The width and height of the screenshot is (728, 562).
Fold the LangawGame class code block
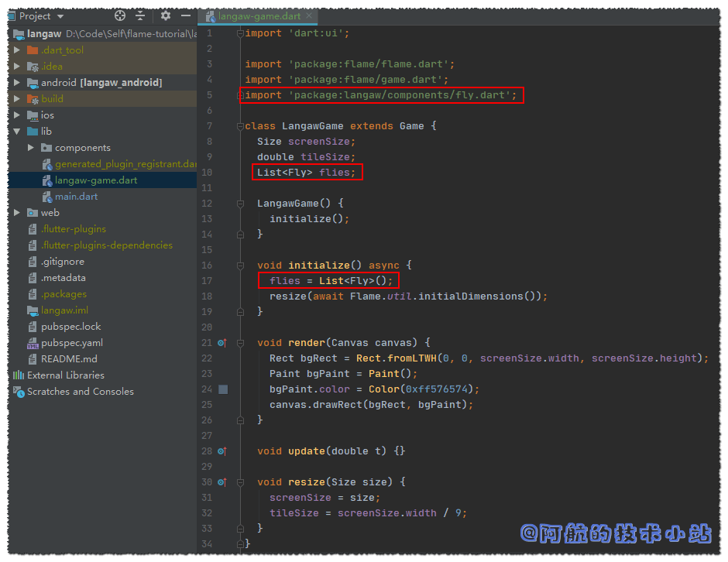click(x=240, y=125)
